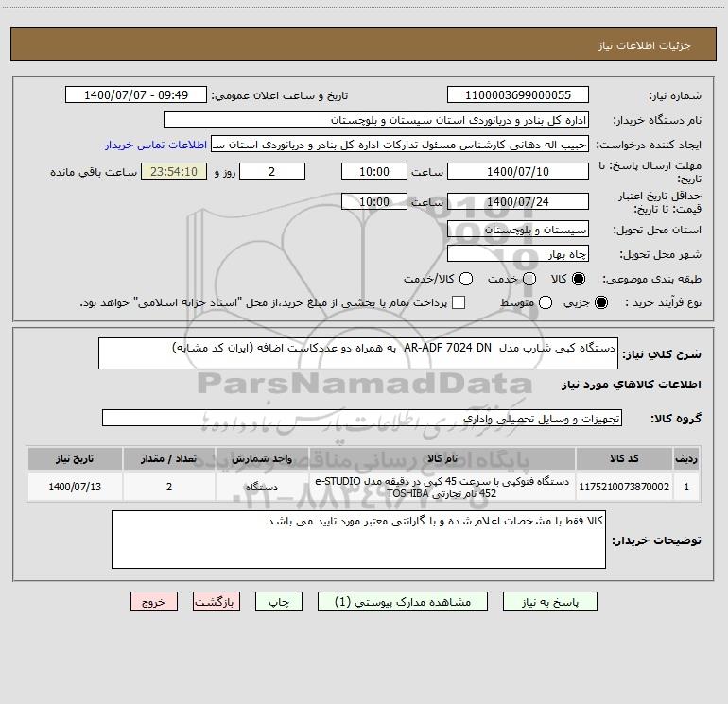Select the first row in the goods table
Viewport: 728px width, 704px height.
pyautogui.click(x=363, y=487)
